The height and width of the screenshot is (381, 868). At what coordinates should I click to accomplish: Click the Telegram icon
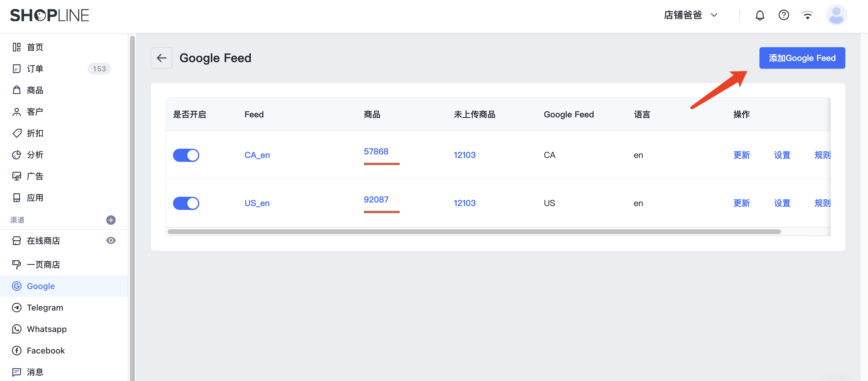coord(16,308)
